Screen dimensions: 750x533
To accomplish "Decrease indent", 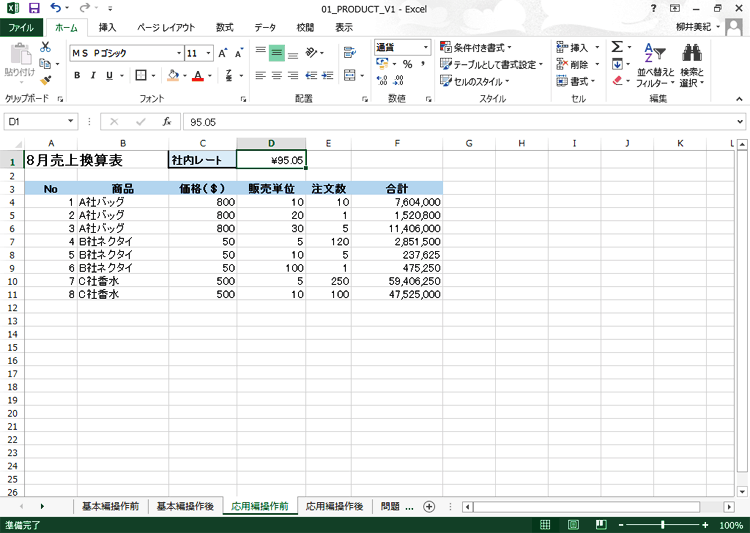I will click(x=311, y=75).
